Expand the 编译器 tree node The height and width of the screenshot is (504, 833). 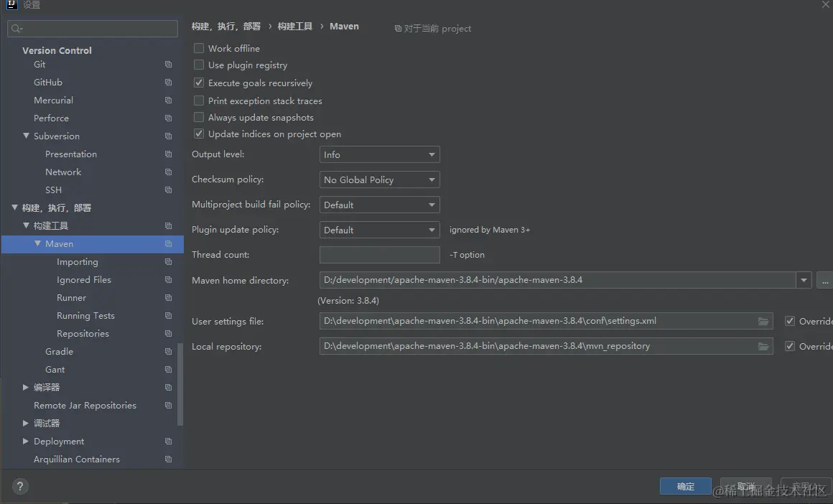[x=26, y=388]
